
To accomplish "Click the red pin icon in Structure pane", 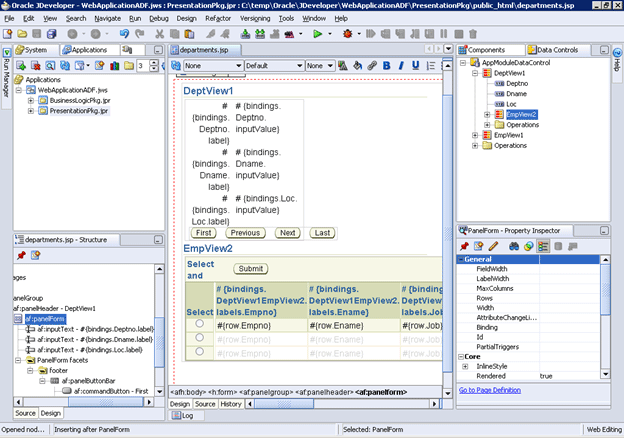I will [x=21, y=255].
